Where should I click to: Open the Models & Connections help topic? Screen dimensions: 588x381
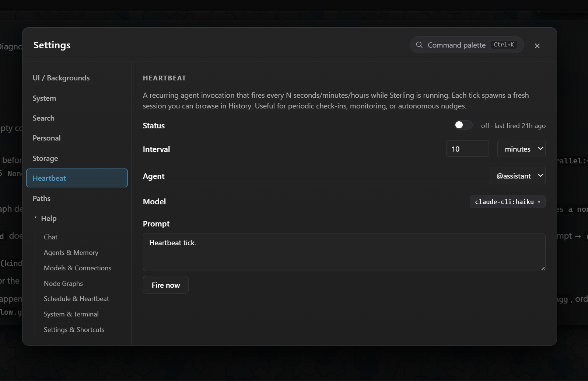[x=77, y=268]
